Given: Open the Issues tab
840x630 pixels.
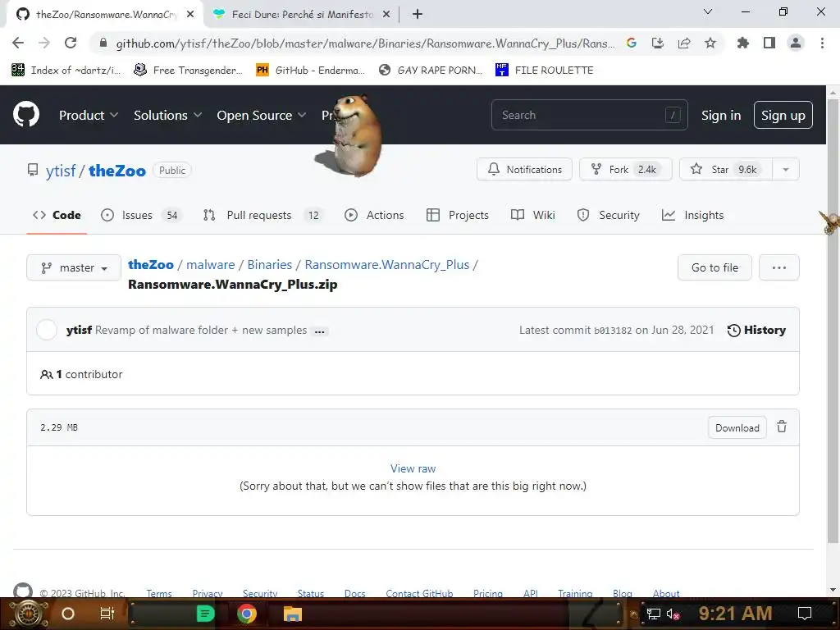Looking at the screenshot, I should click(141, 215).
